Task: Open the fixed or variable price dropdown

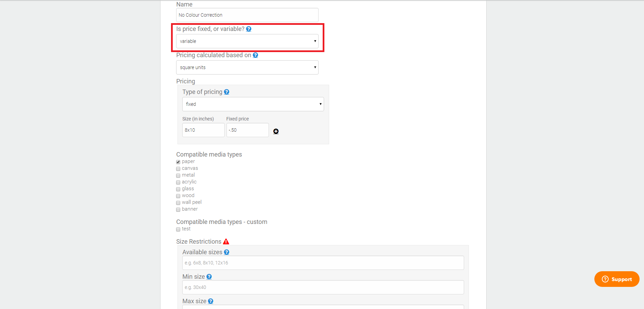Action: (247, 41)
